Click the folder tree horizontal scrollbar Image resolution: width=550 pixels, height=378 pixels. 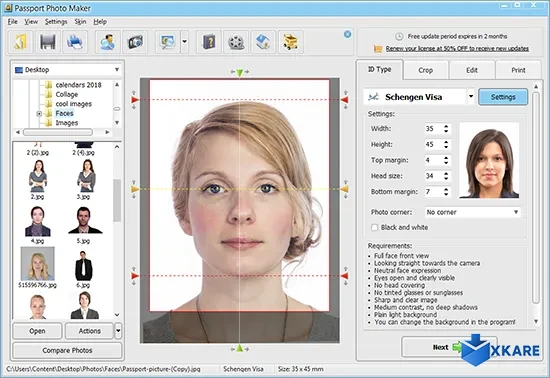[x=58, y=132]
